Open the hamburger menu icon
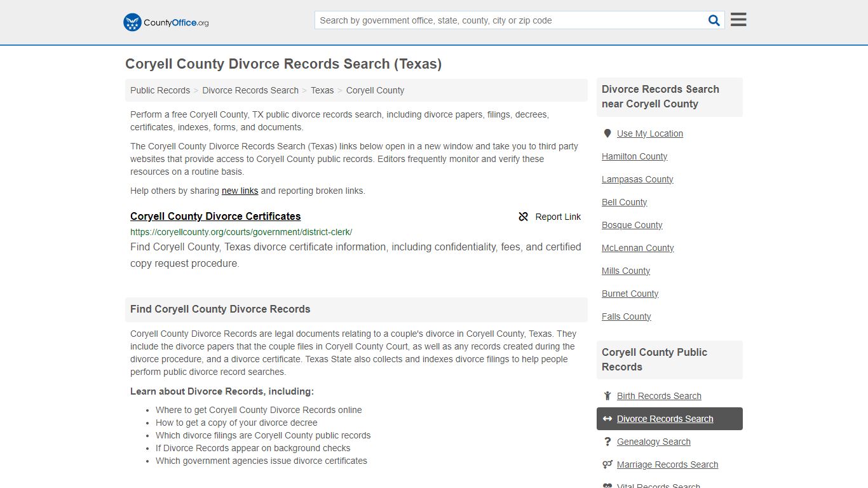The width and height of the screenshot is (868, 488). [738, 20]
